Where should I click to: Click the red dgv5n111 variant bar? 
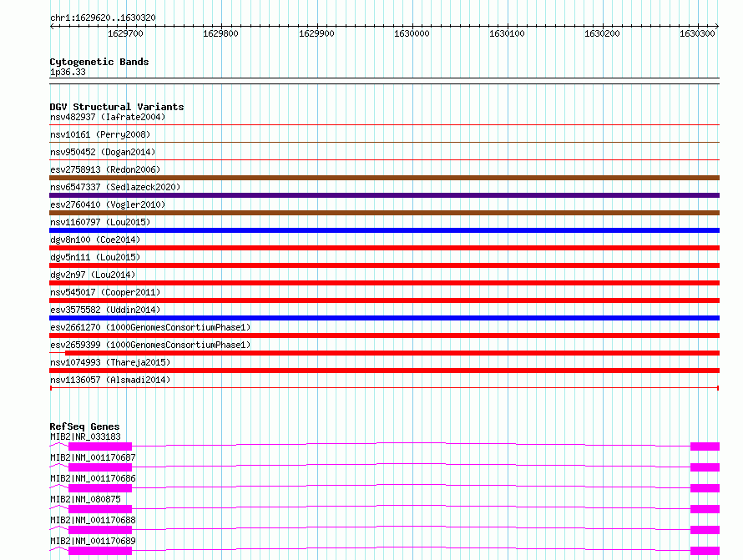[384, 265]
